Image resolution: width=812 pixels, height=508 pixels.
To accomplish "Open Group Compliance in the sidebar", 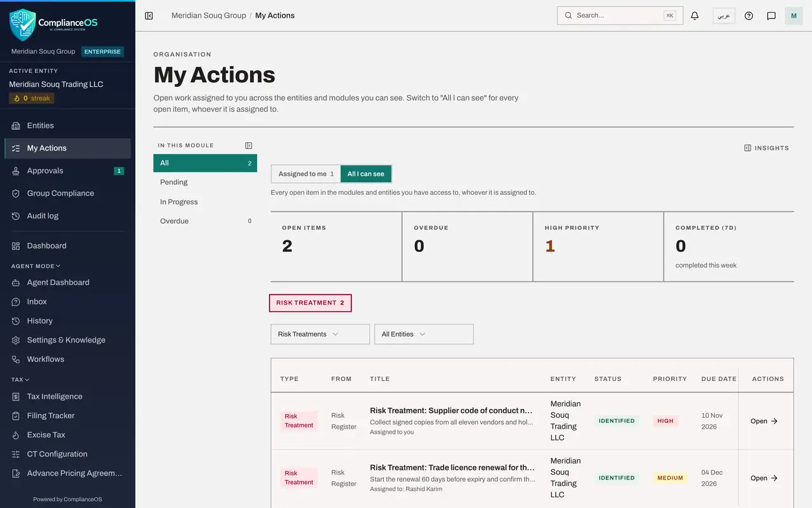I will tap(67, 193).
